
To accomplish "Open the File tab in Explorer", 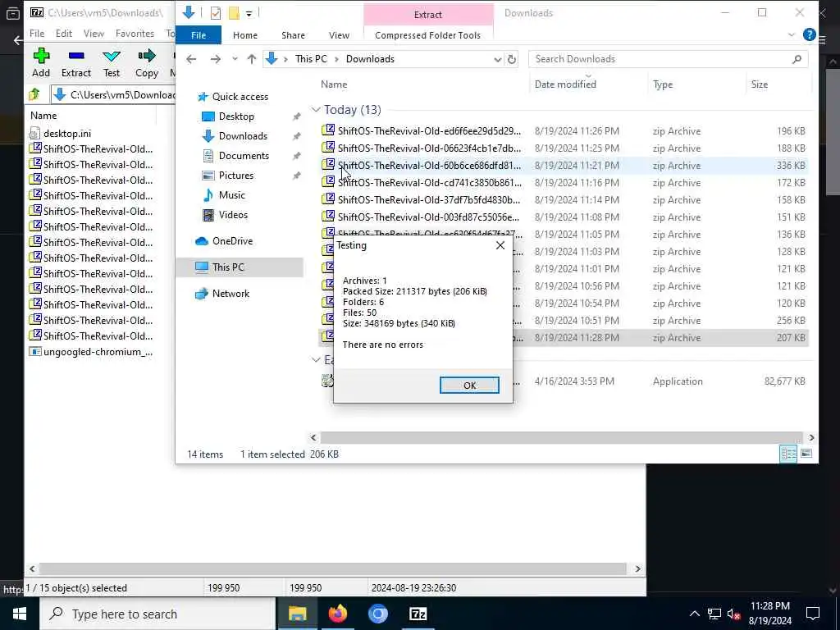I will [x=199, y=34].
